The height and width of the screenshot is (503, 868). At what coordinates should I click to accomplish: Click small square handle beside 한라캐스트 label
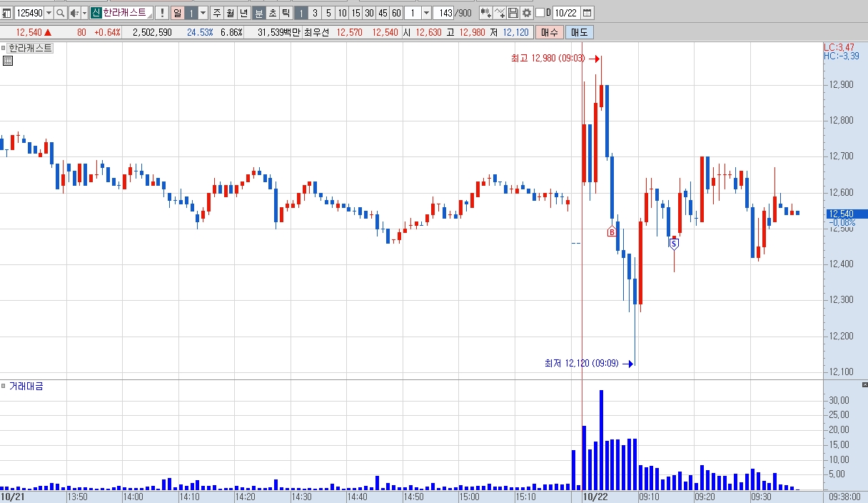(4, 48)
